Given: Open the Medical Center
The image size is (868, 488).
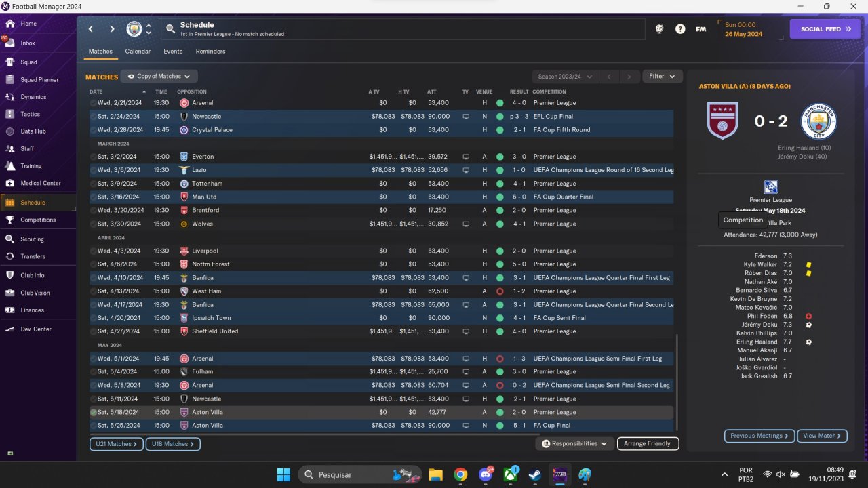Looking at the screenshot, I should coord(41,183).
